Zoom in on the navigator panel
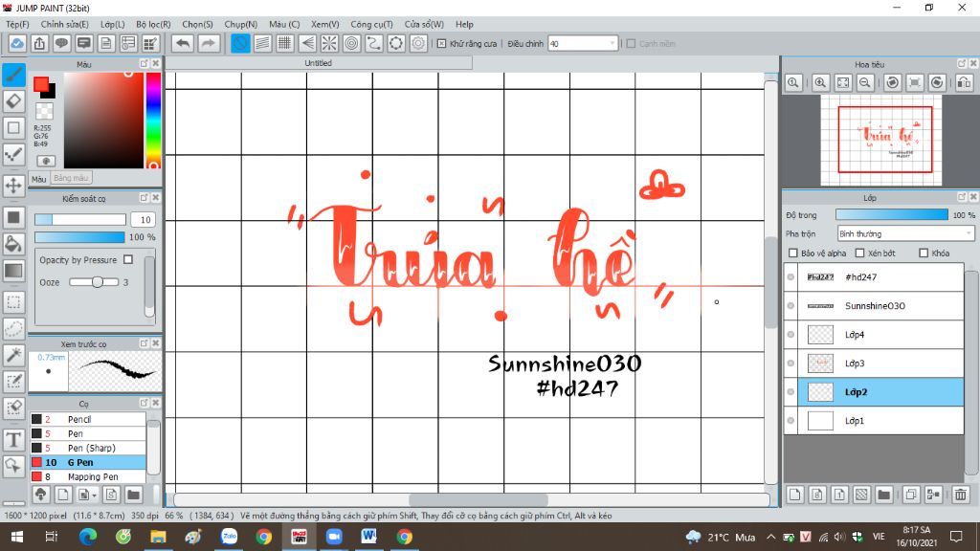 tap(820, 82)
